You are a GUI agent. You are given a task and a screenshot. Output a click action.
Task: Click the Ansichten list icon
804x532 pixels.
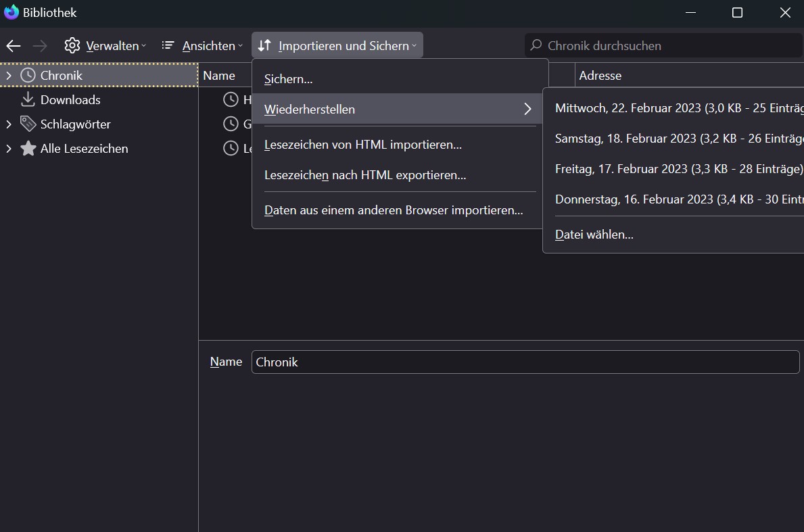pyautogui.click(x=168, y=46)
